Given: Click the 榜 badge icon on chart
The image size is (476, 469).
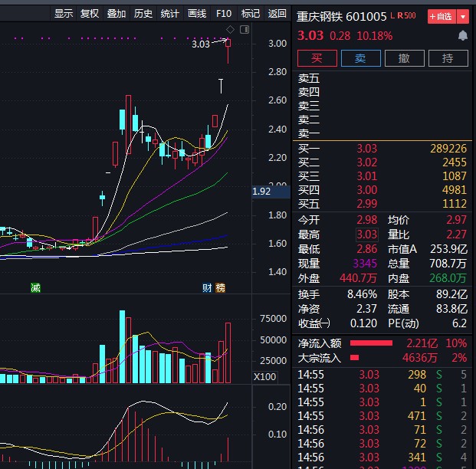Looking at the screenshot, I should (221, 287).
